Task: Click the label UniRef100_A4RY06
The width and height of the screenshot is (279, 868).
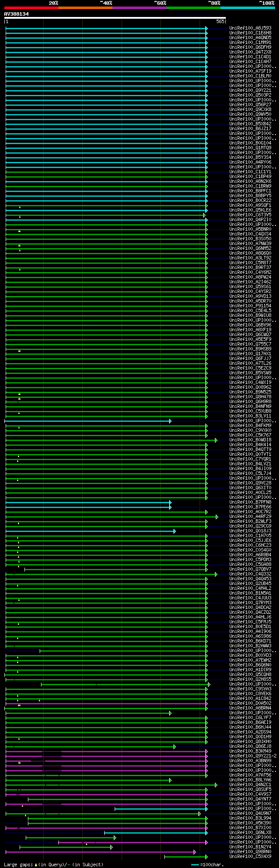Action: (250, 162)
